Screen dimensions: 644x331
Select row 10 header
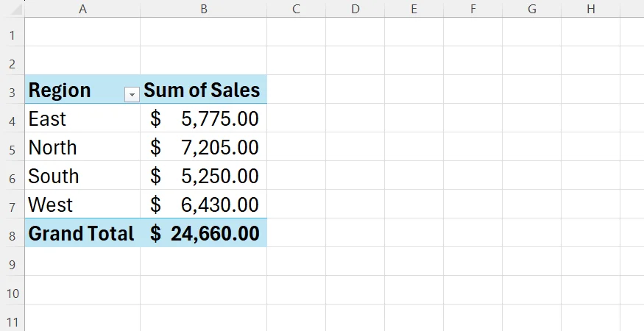13,290
